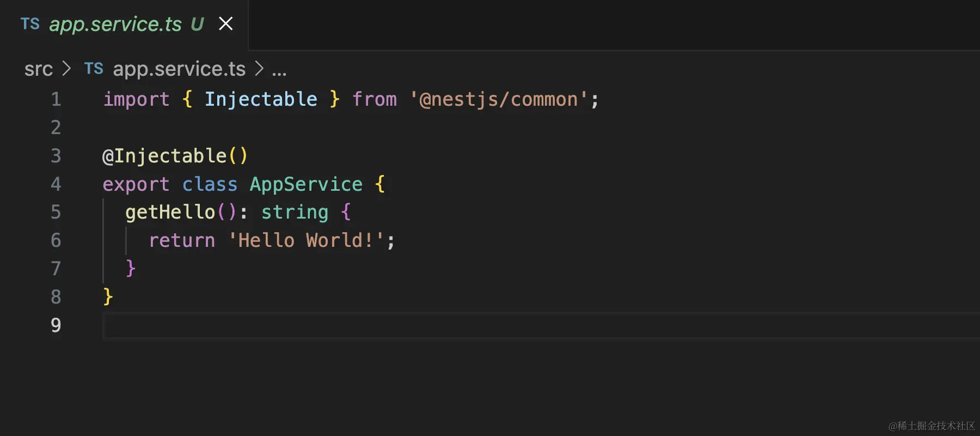Image resolution: width=980 pixels, height=436 pixels.
Task: Expand the breadcrumb ellipsis symbol list
Action: (279, 70)
